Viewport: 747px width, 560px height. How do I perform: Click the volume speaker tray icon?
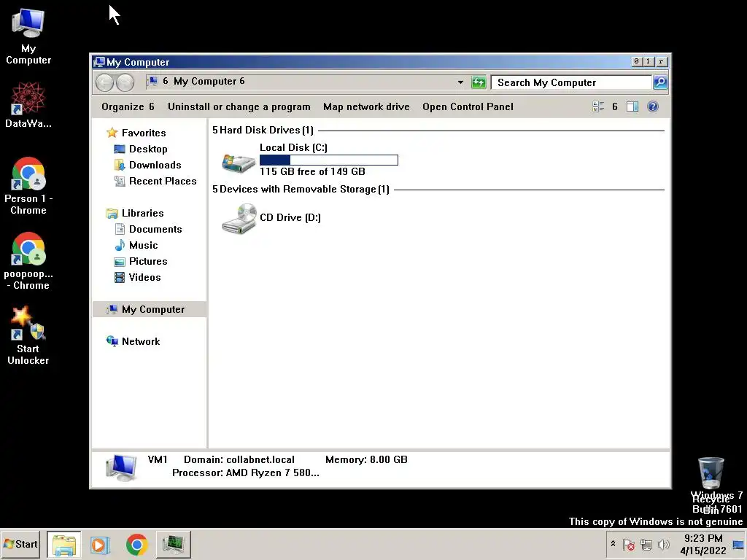663,545
